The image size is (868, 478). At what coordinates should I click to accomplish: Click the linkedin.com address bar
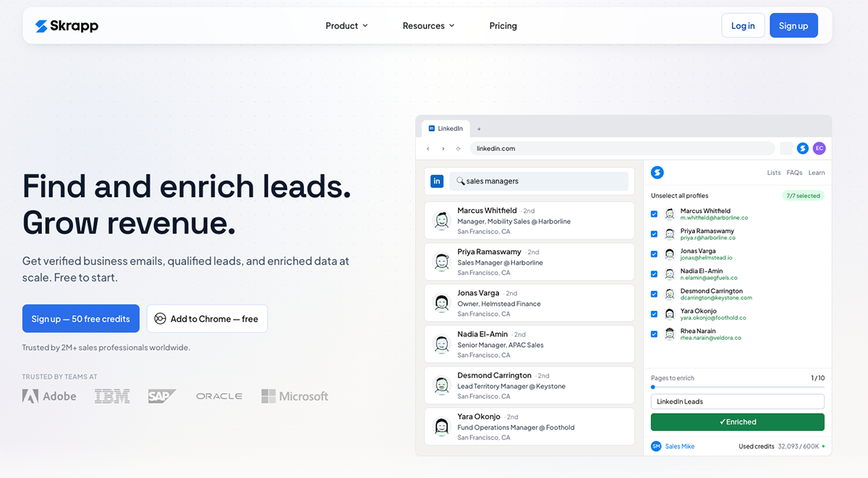coord(622,148)
